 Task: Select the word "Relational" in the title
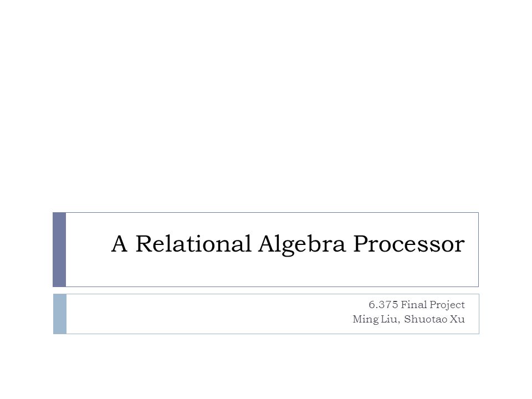193,243
